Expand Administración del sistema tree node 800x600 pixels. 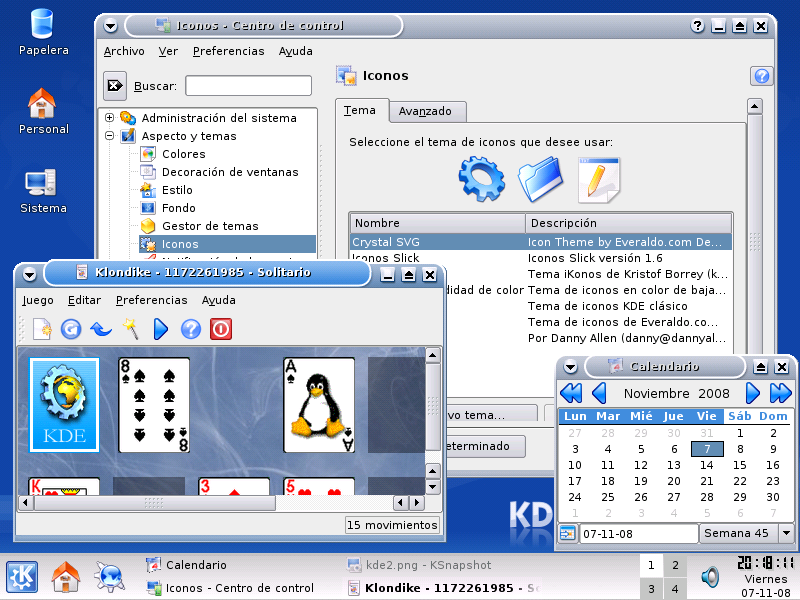pyautogui.click(x=109, y=118)
